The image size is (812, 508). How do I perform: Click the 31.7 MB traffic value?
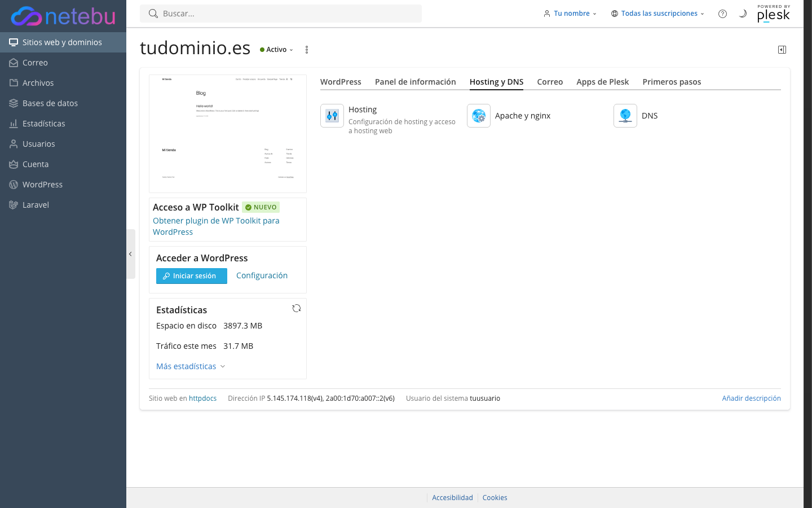point(238,346)
